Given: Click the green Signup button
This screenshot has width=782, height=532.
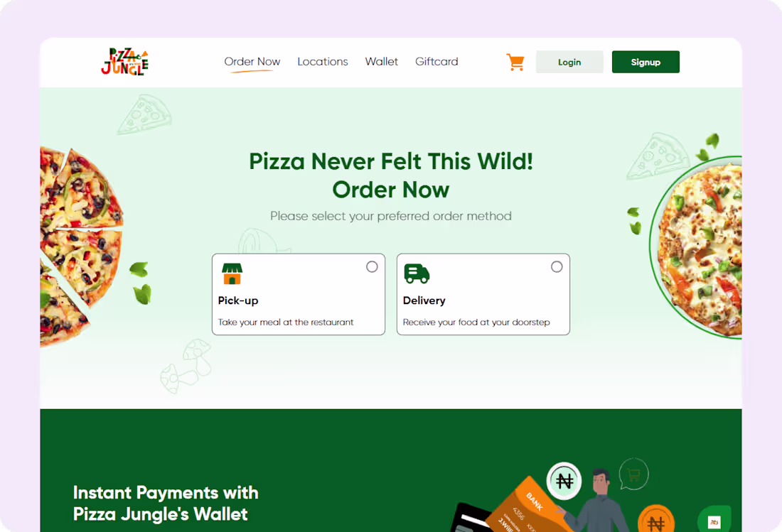Looking at the screenshot, I should [x=646, y=62].
